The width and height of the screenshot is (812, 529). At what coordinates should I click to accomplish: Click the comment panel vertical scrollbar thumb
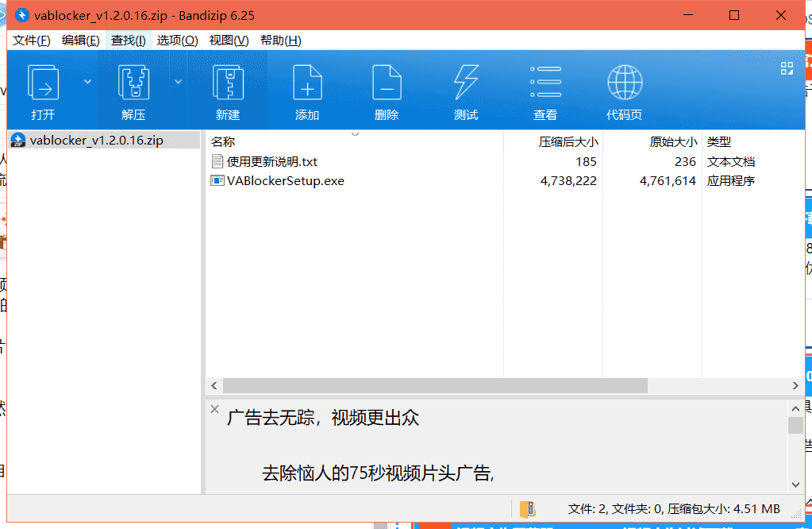tap(795, 425)
